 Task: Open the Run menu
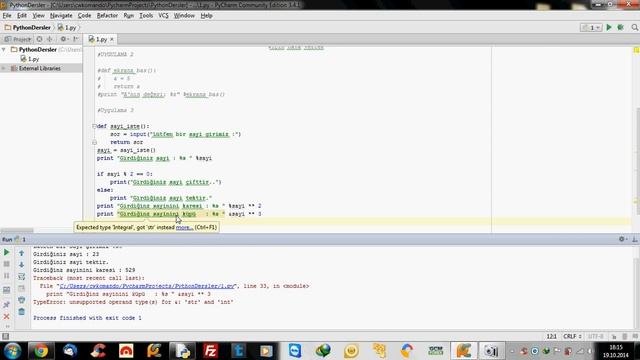[129, 16]
